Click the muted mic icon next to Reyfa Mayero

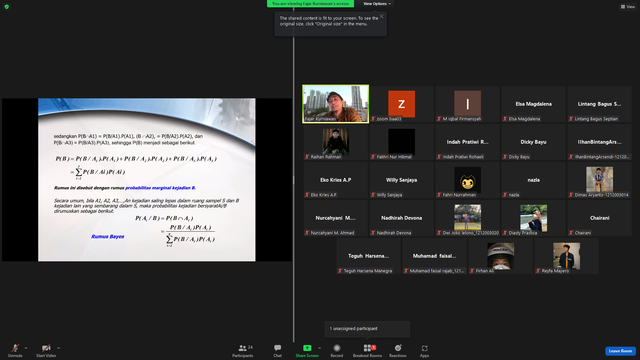(538, 271)
